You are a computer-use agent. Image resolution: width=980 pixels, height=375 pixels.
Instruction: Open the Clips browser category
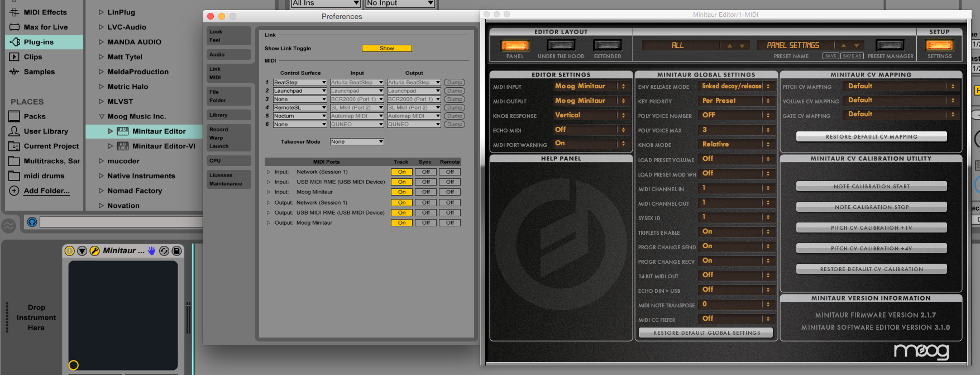click(45, 57)
